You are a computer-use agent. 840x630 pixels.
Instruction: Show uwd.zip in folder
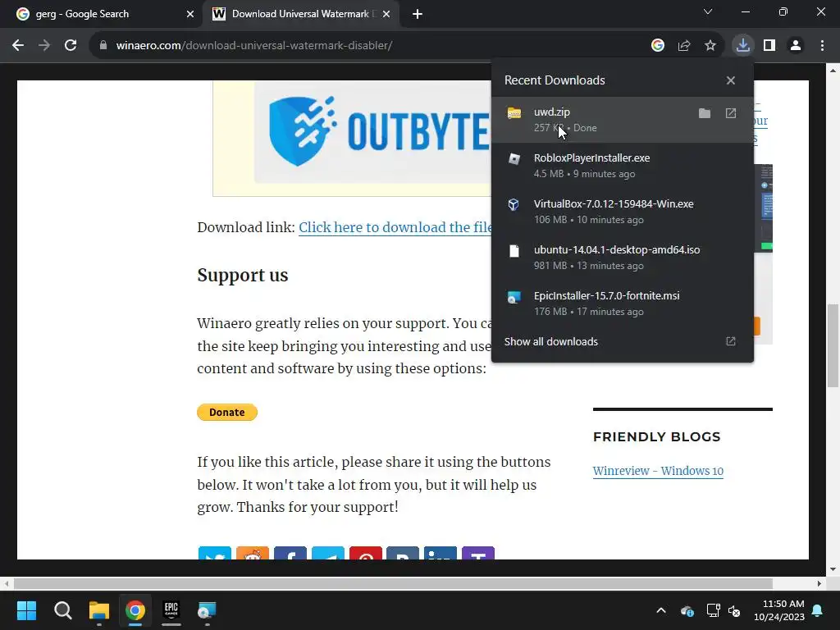coord(705,113)
